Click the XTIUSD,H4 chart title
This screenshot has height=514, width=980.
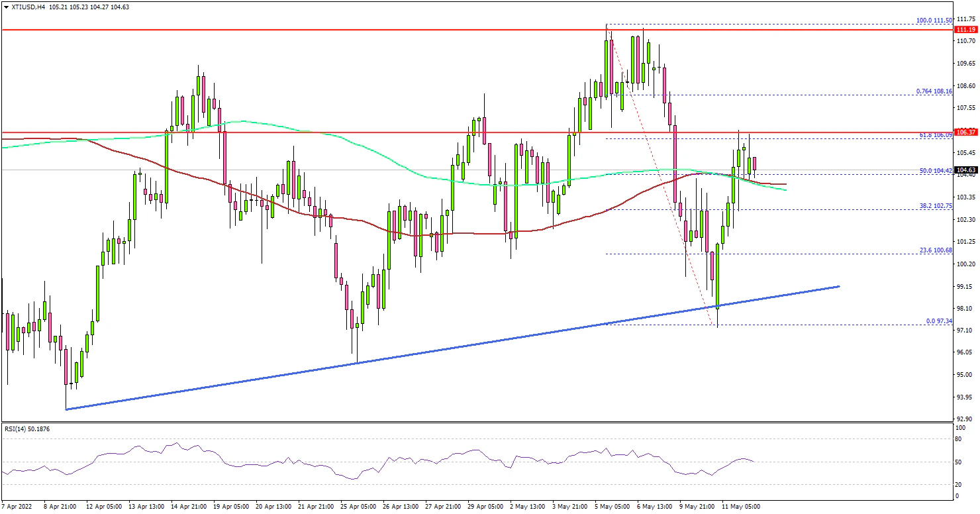(28, 7)
